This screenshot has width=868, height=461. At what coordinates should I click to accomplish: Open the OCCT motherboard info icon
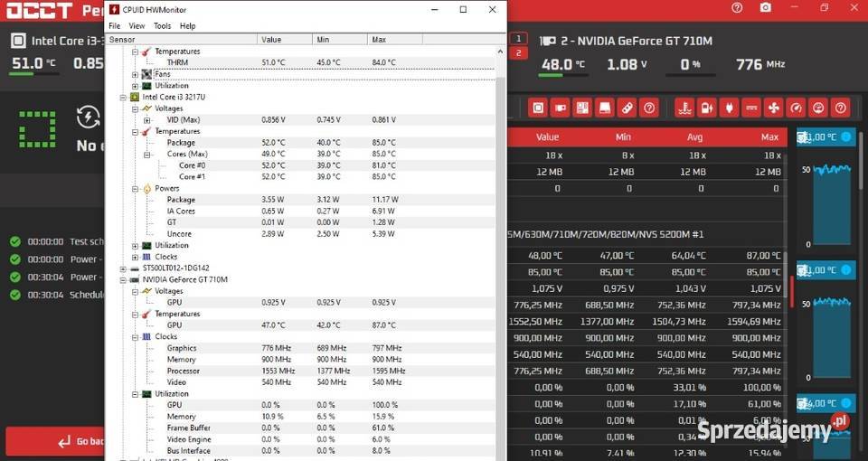tap(582, 108)
